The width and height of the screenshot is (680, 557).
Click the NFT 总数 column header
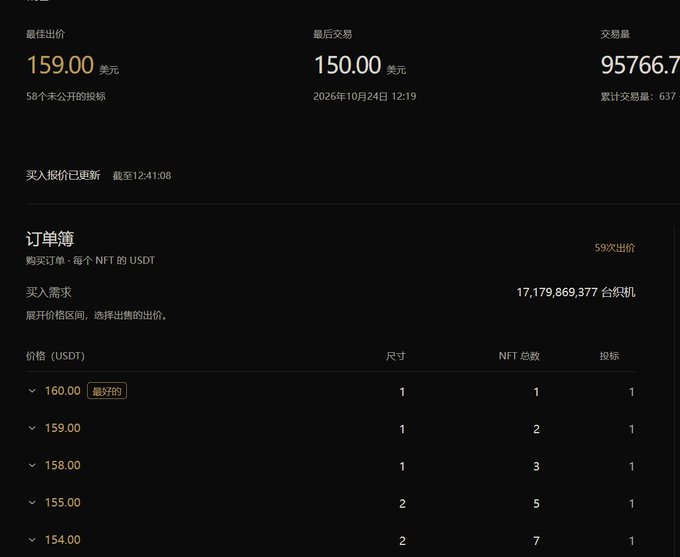click(x=519, y=356)
